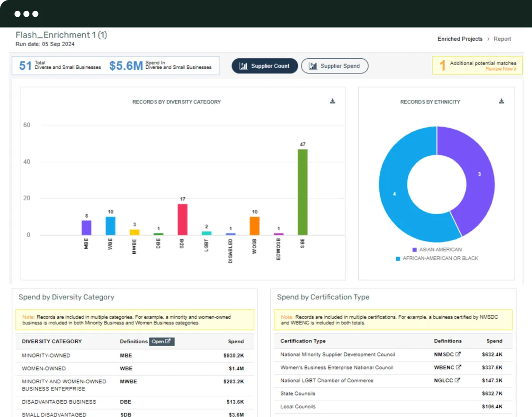Image resolution: width=532 pixels, height=417 pixels.
Task: Select the $930.2K spend value
Action: [x=234, y=355]
